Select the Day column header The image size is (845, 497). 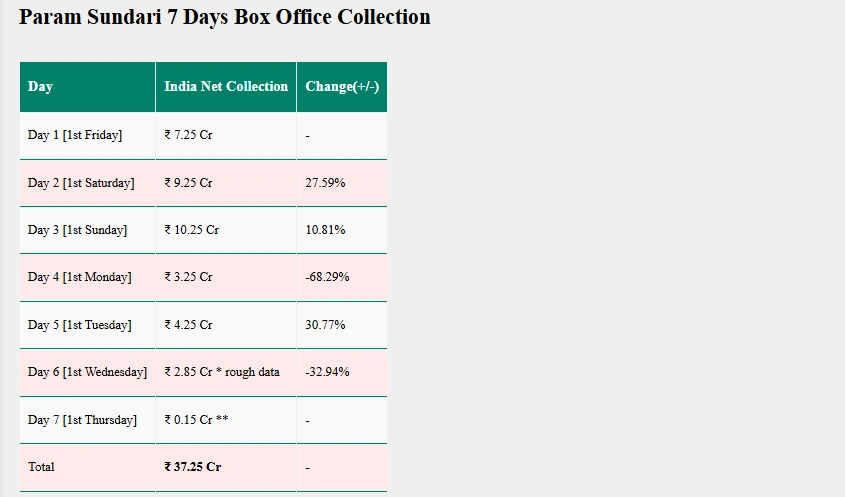point(87,87)
